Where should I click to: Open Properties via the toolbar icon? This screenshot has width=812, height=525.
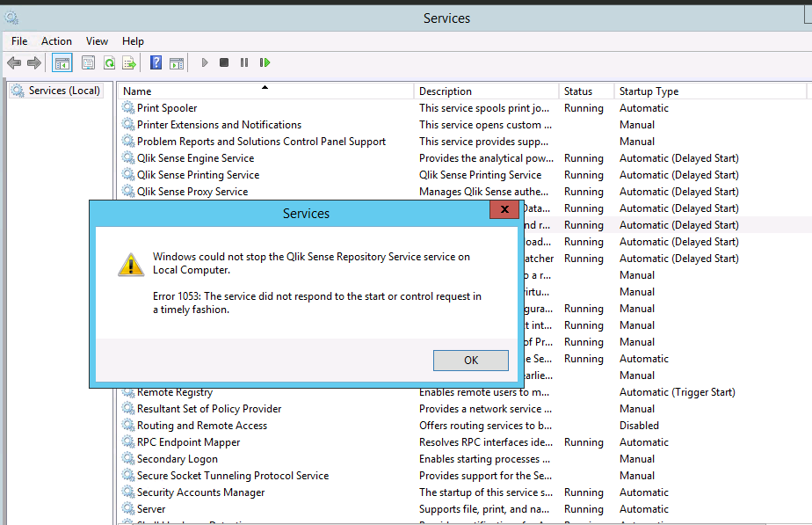pos(88,62)
